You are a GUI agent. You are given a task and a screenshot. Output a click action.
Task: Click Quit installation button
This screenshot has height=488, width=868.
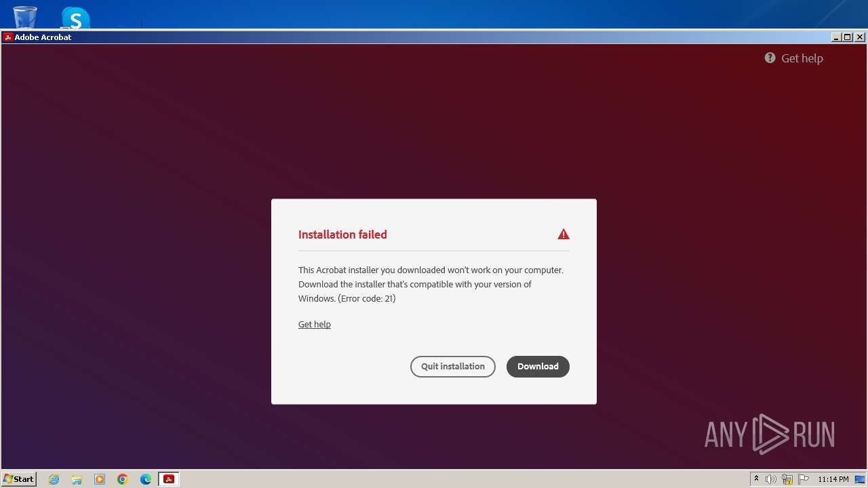point(453,367)
